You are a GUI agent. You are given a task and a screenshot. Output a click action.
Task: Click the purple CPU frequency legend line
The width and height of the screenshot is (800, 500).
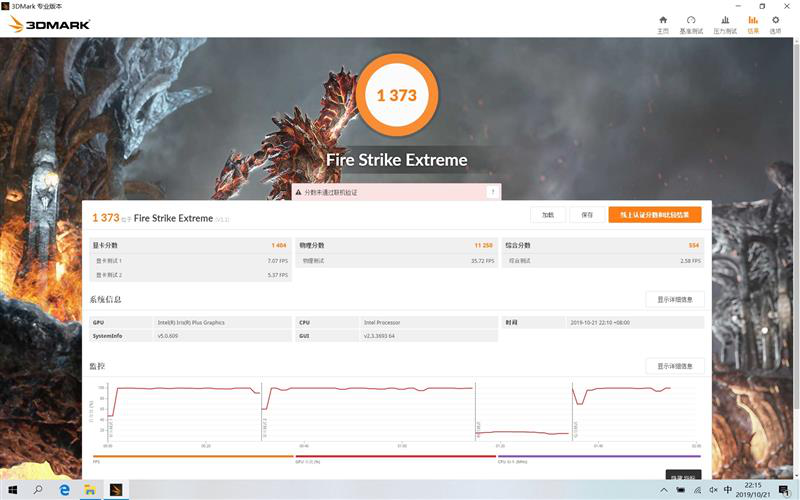click(x=599, y=457)
